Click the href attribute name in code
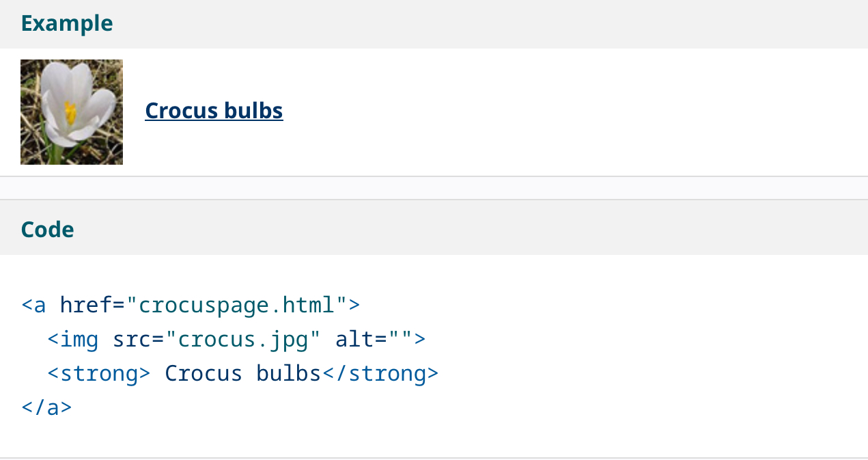The width and height of the screenshot is (868, 460). [x=86, y=305]
